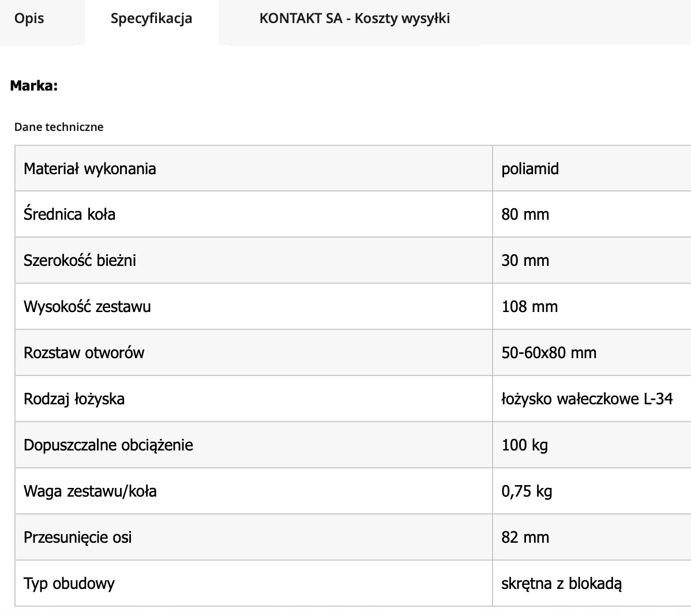Select the Szerokość bieżni row label
The image size is (691, 616).
click(x=80, y=260)
